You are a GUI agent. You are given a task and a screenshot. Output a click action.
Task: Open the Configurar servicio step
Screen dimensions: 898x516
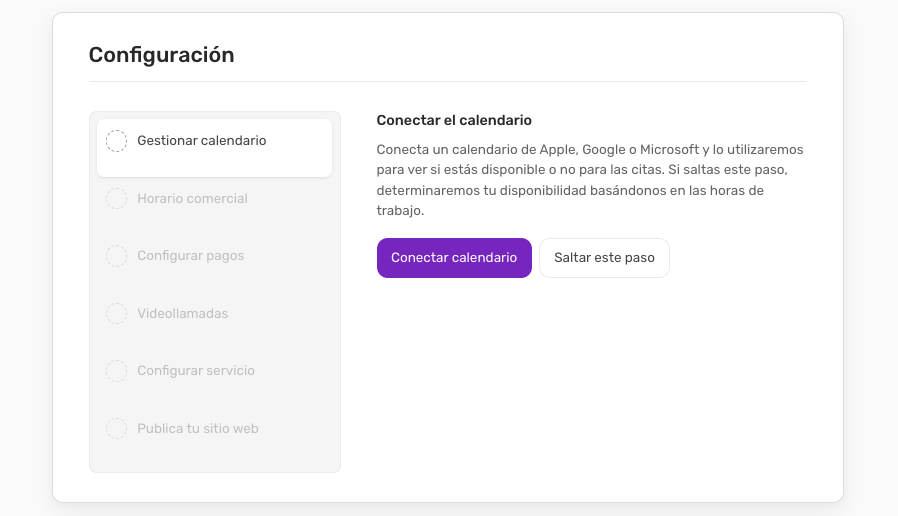[x=214, y=371]
